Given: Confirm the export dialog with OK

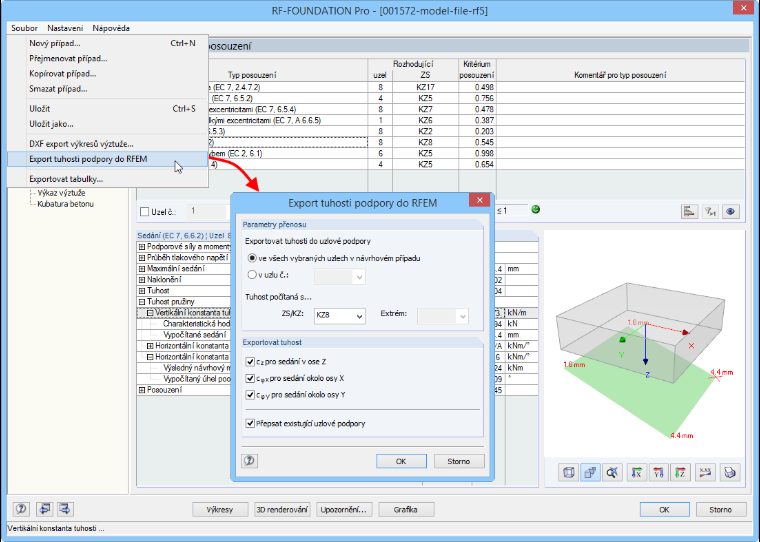Looking at the screenshot, I should (401, 461).
